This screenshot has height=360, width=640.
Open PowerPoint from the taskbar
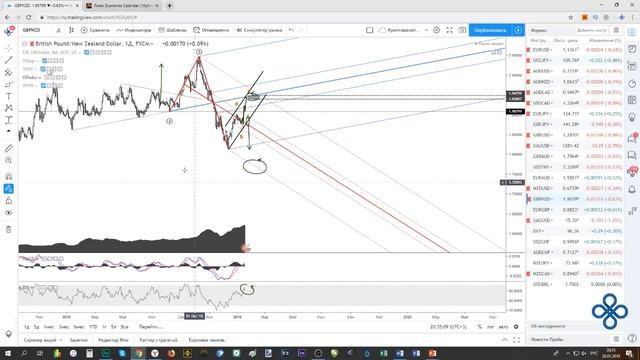tap(432, 353)
